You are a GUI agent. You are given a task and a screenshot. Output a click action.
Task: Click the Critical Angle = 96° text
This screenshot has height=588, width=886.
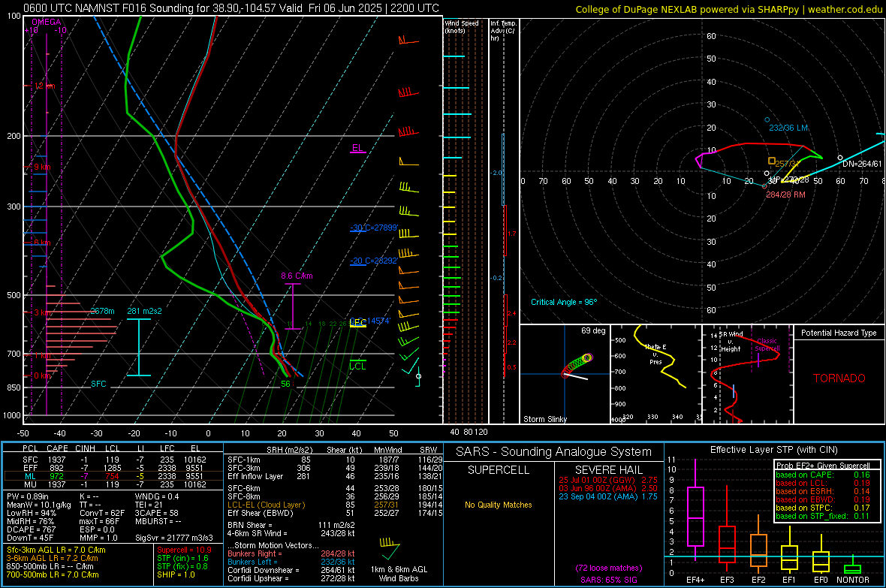coord(564,302)
